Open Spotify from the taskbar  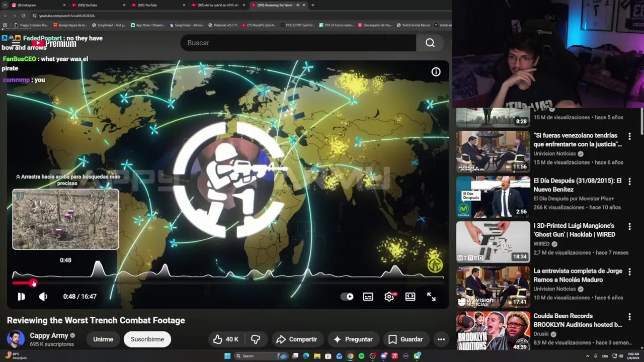(361, 356)
